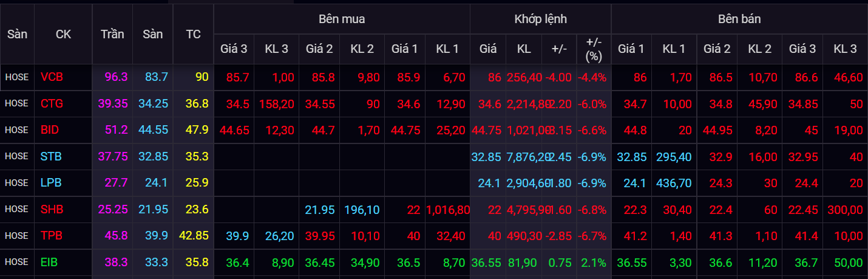Click VCB change value -4.00
The width and height of the screenshot is (868, 279).
[x=559, y=77]
